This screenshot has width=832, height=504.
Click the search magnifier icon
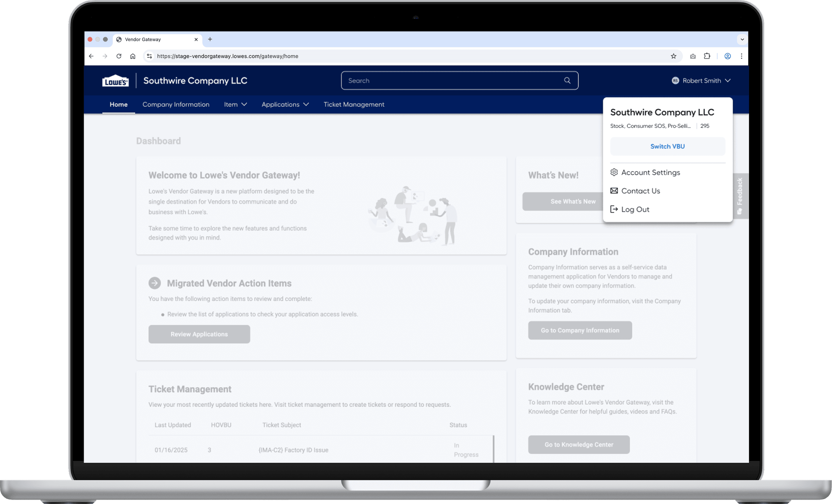coord(567,80)
